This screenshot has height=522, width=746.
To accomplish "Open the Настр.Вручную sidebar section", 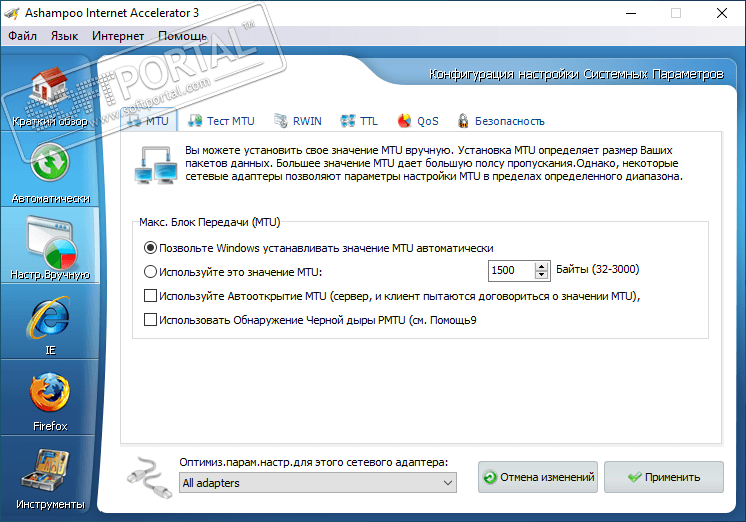I will pos(50,247).
